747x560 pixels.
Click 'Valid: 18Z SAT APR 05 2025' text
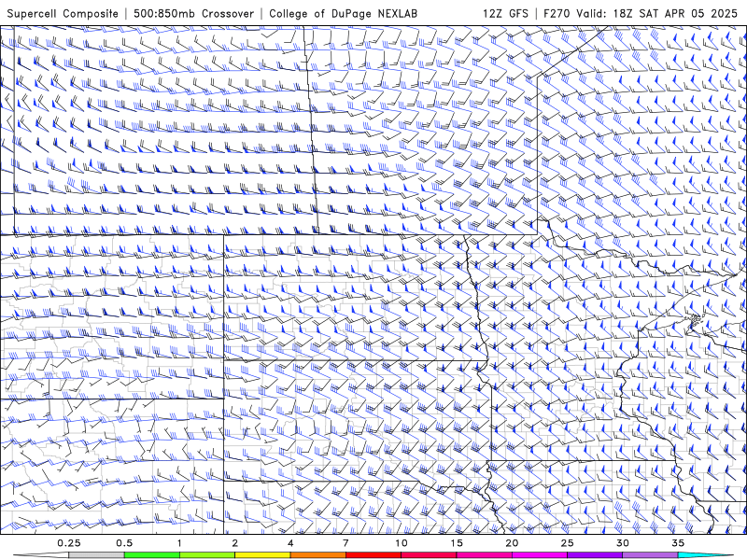[657, 13]
